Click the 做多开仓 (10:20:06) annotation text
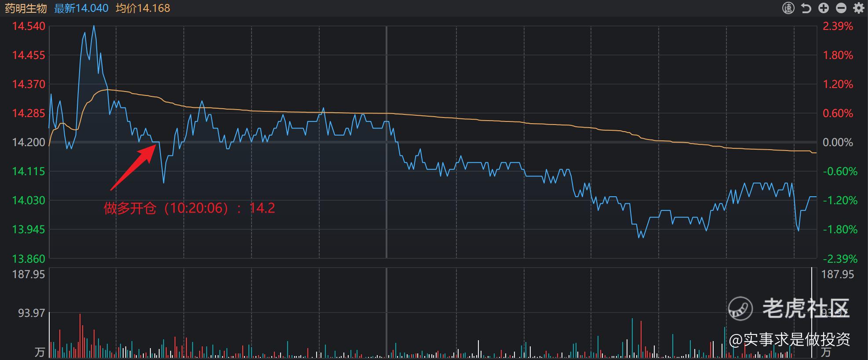 click(189, 208)
